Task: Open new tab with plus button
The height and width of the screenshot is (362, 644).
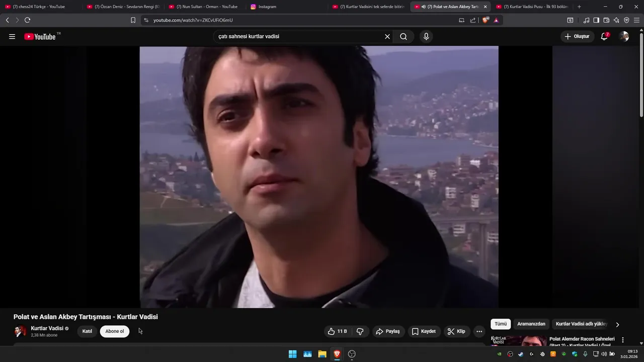Action: tap(579, 7)
